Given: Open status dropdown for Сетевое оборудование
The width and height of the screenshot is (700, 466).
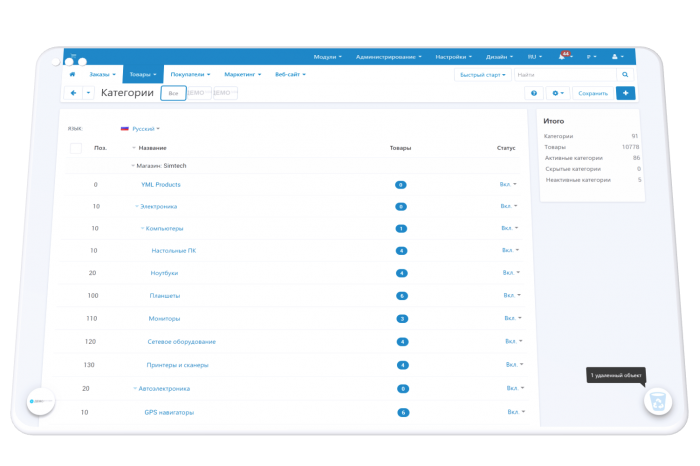Looking at the screenshot, I should coord(514,341).
